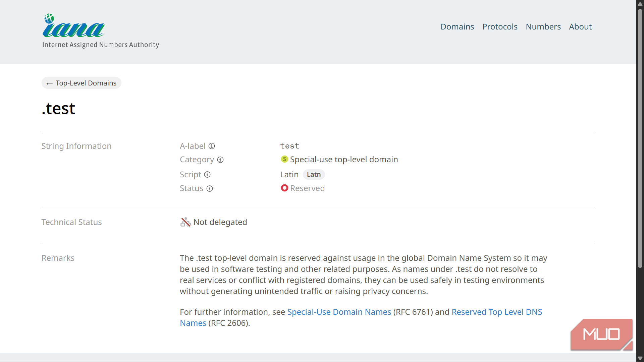Open the info icon next to Status

[210, 189]
